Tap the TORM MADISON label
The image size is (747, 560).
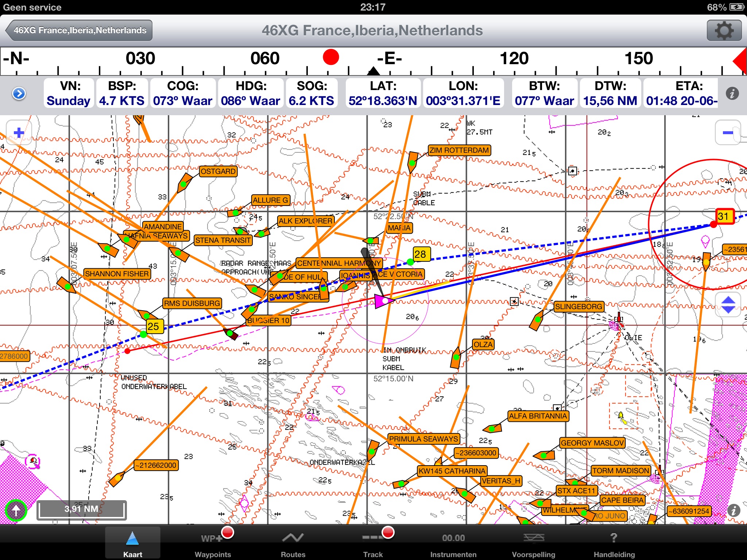click(621, 471)
